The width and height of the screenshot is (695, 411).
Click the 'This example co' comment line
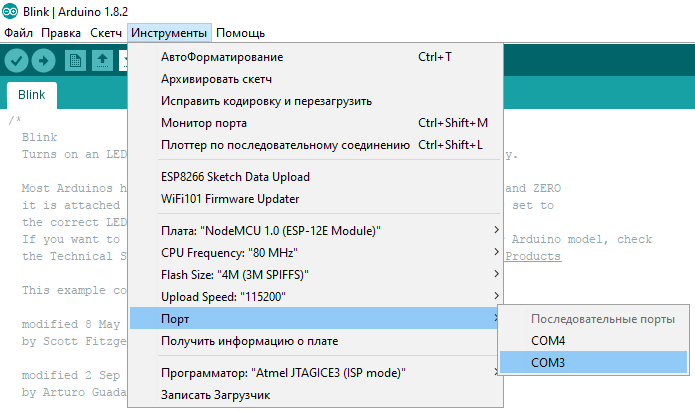click(x=74, y=290)
